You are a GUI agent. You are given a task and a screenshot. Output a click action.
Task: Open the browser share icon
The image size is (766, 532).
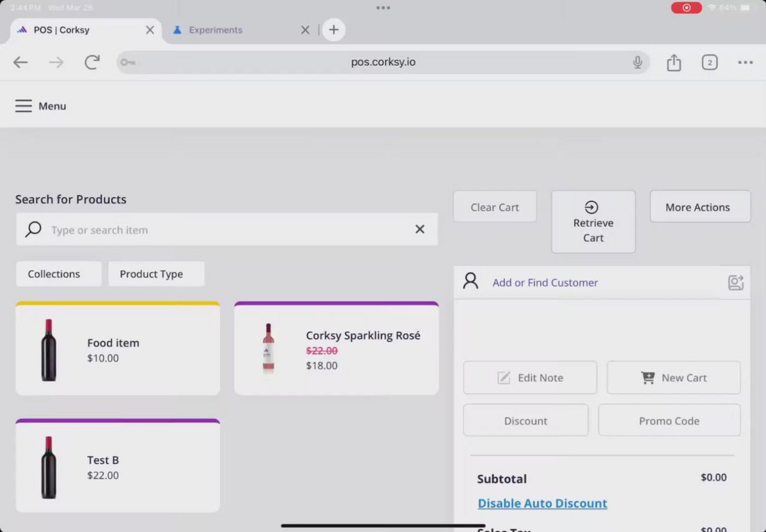click(x=674, y=62)
